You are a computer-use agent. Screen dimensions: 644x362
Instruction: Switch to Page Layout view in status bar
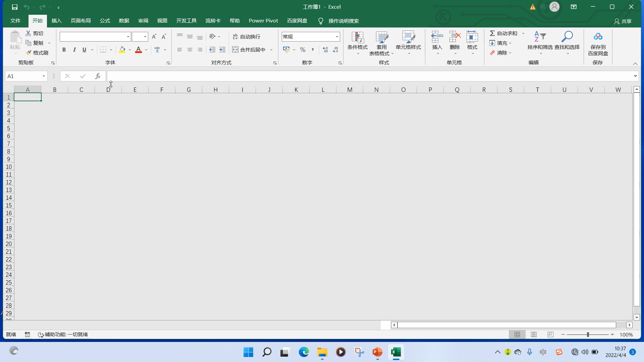coord(534,334)
